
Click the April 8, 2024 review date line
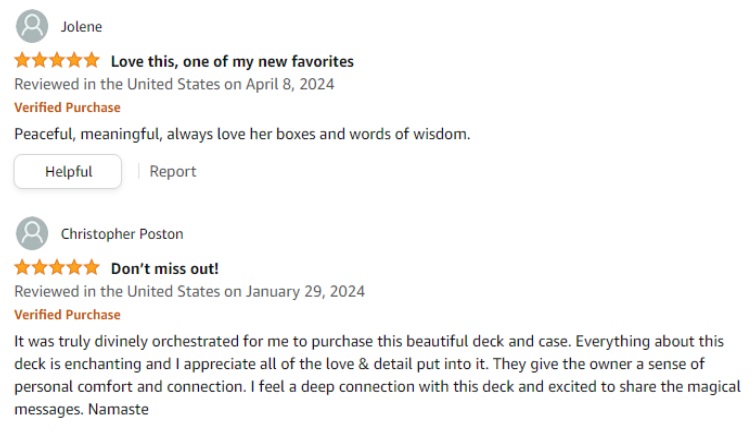(174, 84)
